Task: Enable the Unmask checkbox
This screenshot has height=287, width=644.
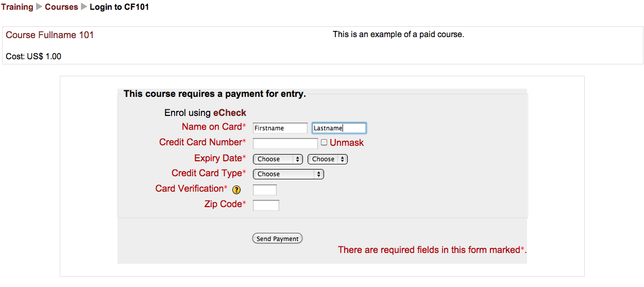Action: [324, 142]
